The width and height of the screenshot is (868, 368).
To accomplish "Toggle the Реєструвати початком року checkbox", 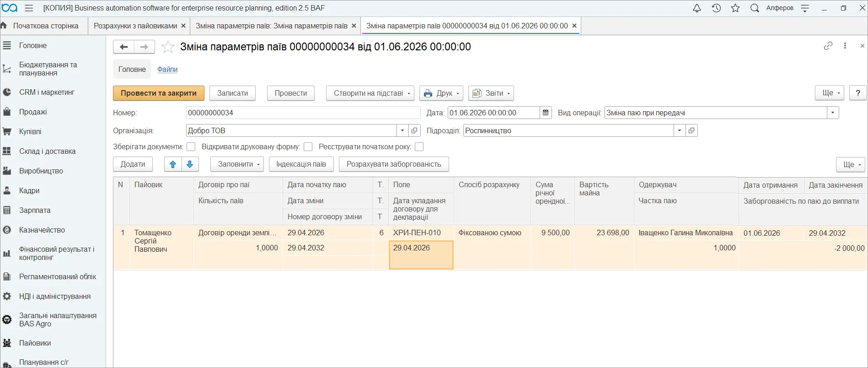I will [x=419, y=147].
